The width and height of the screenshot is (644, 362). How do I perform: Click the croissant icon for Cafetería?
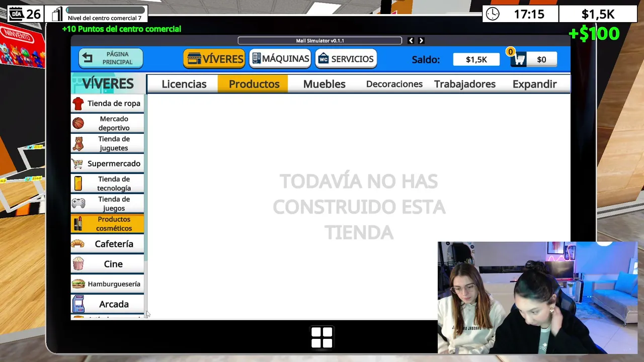click(x=77, y=244)
